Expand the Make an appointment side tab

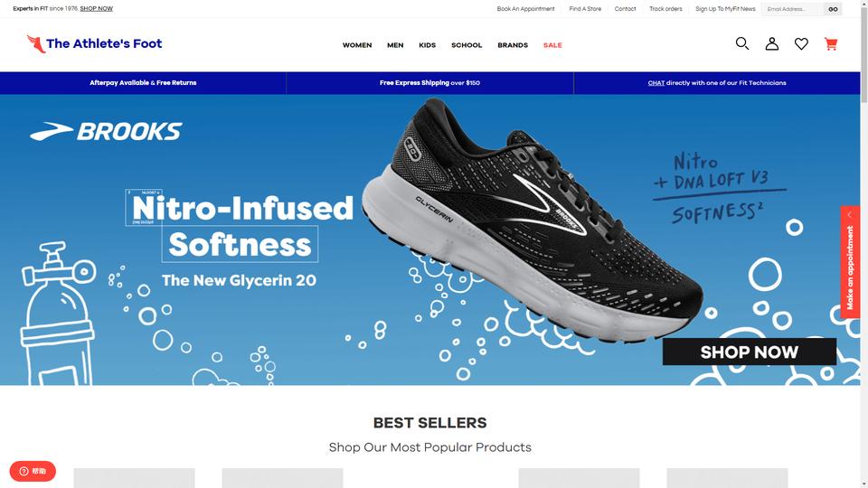850,262
